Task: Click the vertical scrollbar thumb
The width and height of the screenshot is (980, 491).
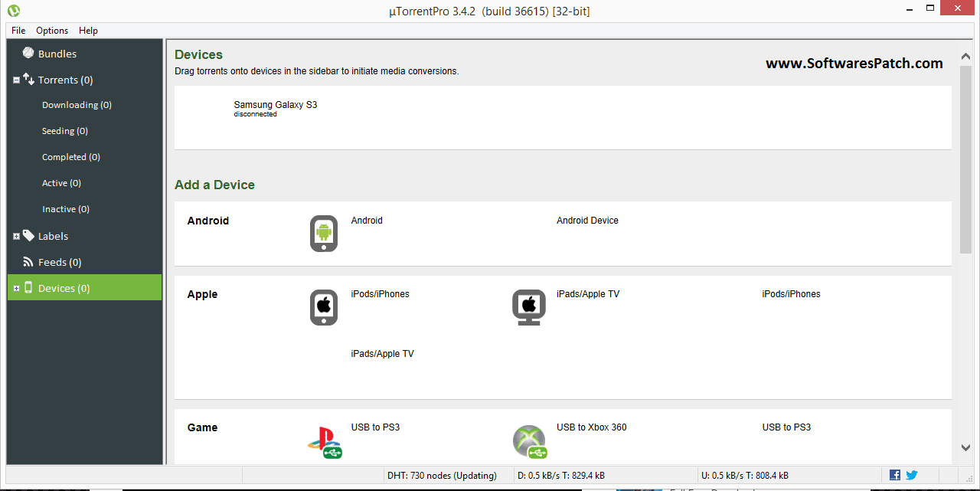Action: (x=965, y=159)
